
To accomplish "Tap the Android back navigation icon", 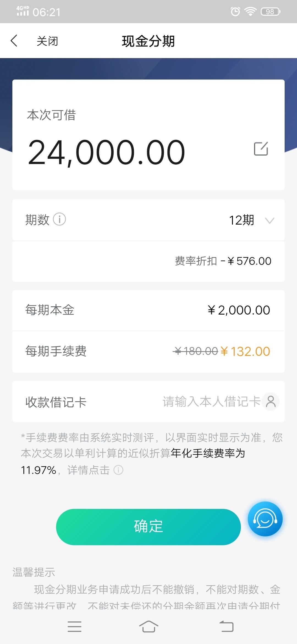I will click(226, 627).
